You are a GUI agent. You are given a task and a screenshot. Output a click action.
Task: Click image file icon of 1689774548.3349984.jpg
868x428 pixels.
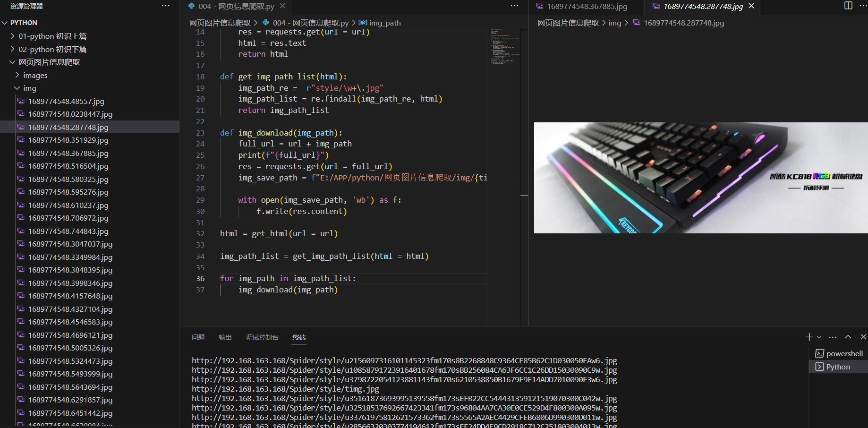pos(21,257)
